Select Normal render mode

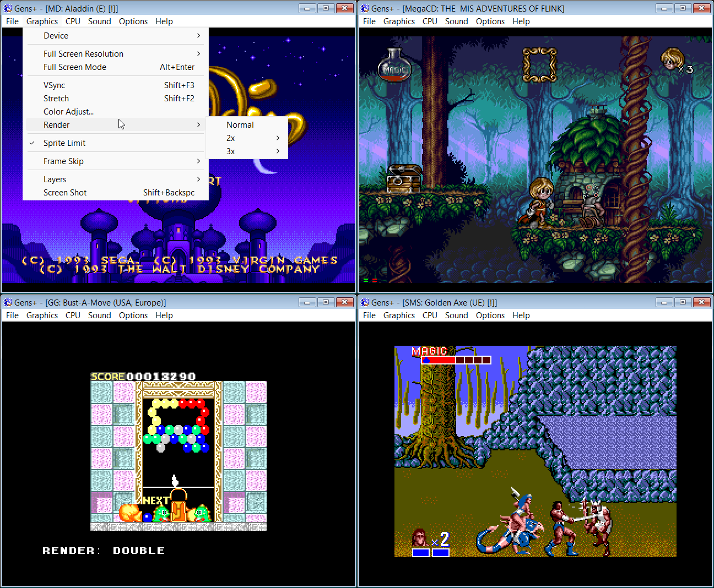240,125
